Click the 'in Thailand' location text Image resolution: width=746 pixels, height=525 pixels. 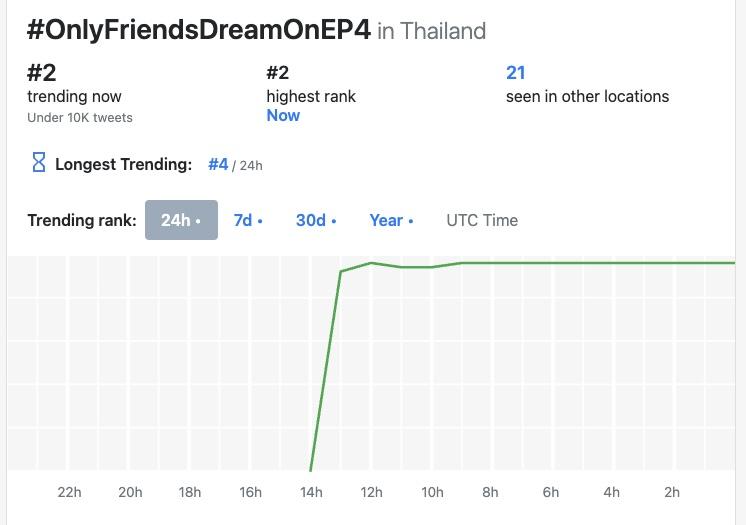coord(431,31)
